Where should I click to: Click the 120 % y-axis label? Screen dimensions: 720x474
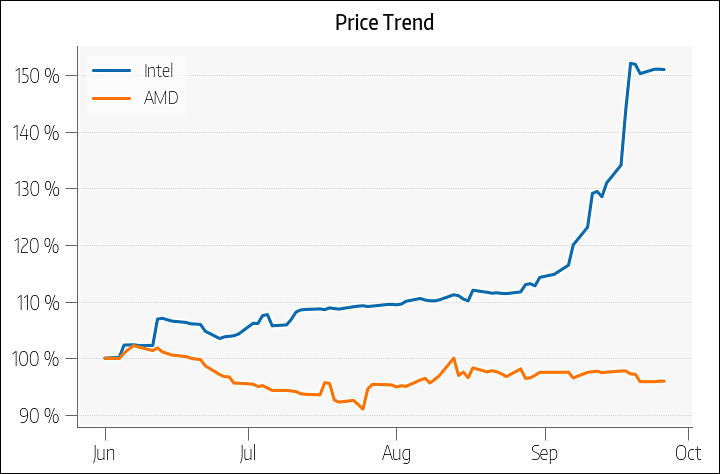pyautogui.click(x=44, y=246)
